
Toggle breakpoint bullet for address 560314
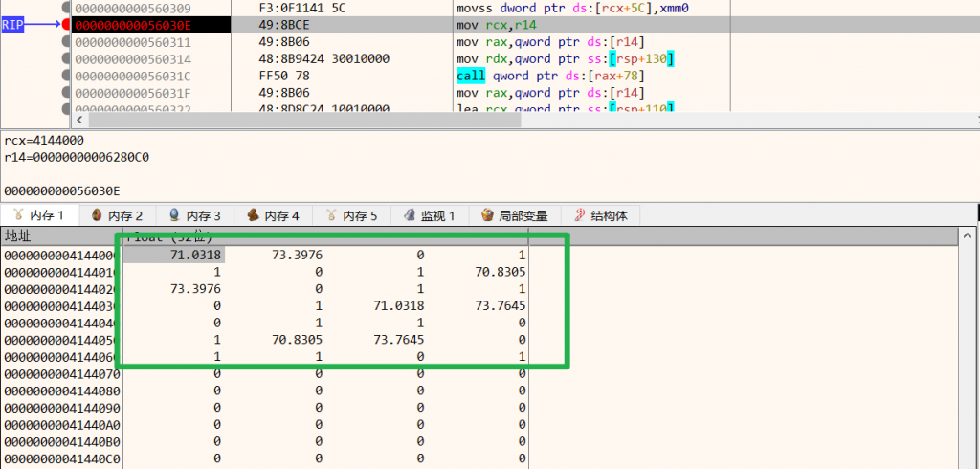click(66, 58)
